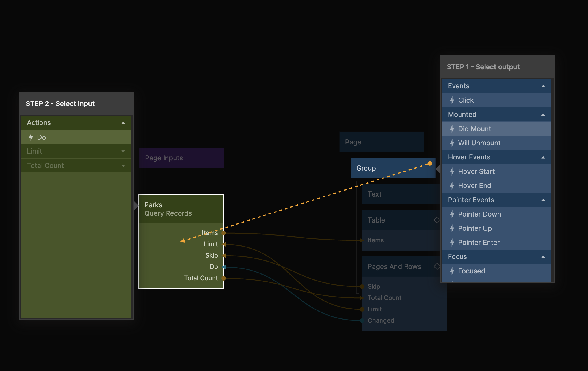Screen dimensions: 588x371
Task: Choose Pointer Enter from the output list
Action: pos(479,243)
